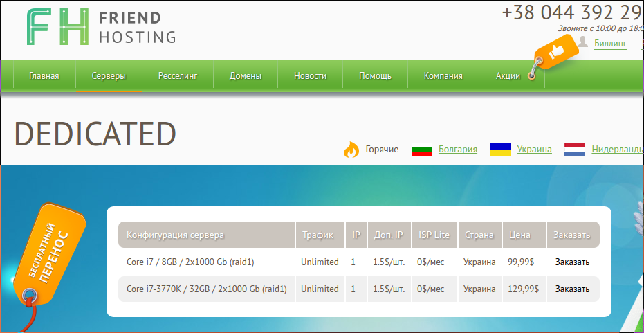
Task: Click the Bulgaria flag icon
Action: pos(422,150)
